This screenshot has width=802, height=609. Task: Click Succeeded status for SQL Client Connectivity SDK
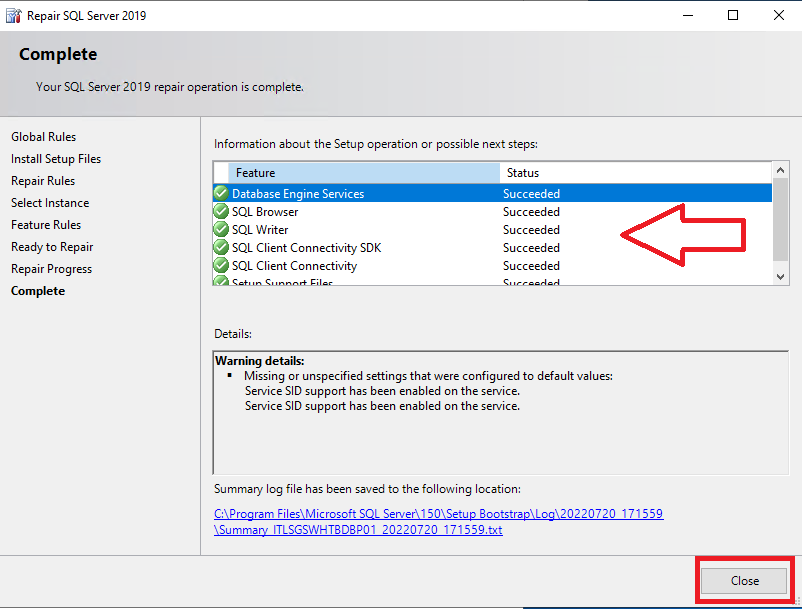[x=531, y=248]
